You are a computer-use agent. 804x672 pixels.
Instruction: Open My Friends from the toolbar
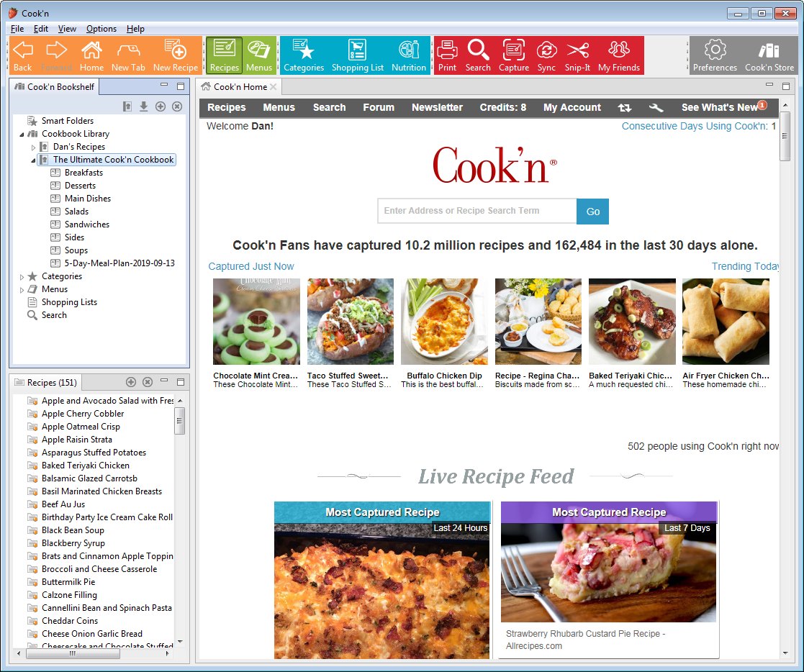(x=619, y=56)
